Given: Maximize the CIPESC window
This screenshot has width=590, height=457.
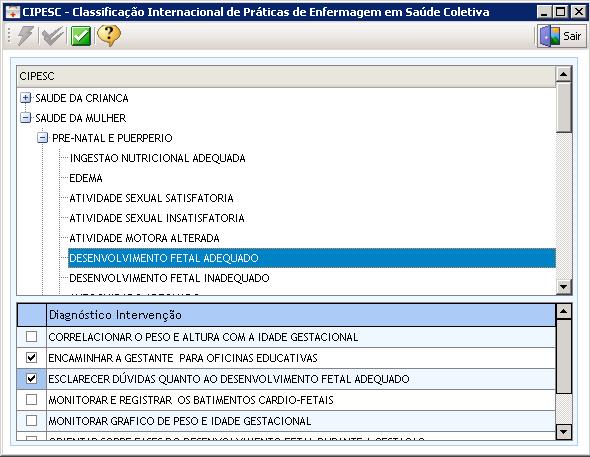Looking at the screenshot, I should (560, 12).
